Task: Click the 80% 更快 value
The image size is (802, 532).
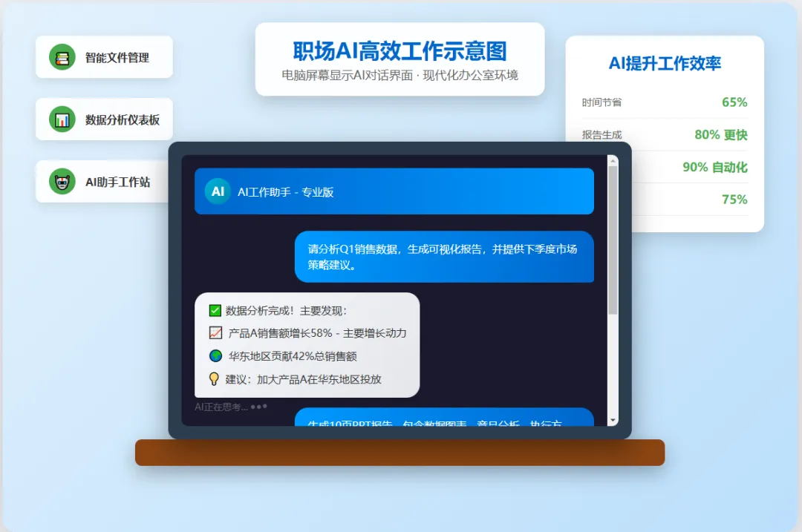Action: pos(721,135)
